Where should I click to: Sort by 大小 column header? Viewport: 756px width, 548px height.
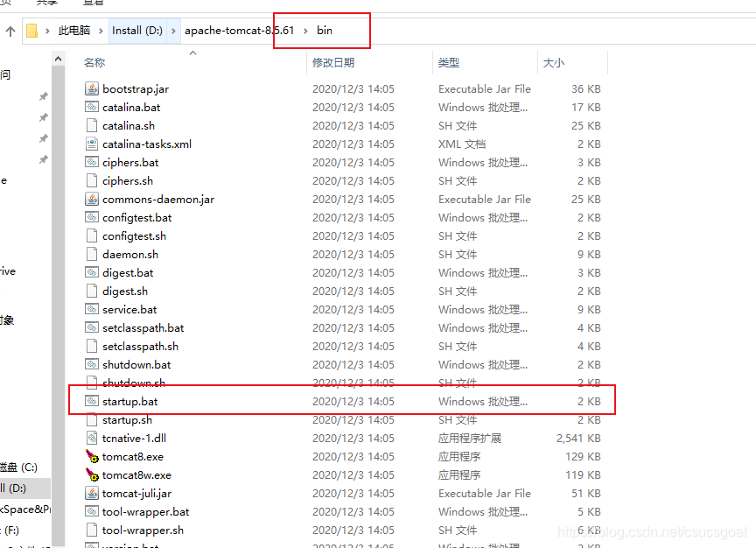pos(554,63)
